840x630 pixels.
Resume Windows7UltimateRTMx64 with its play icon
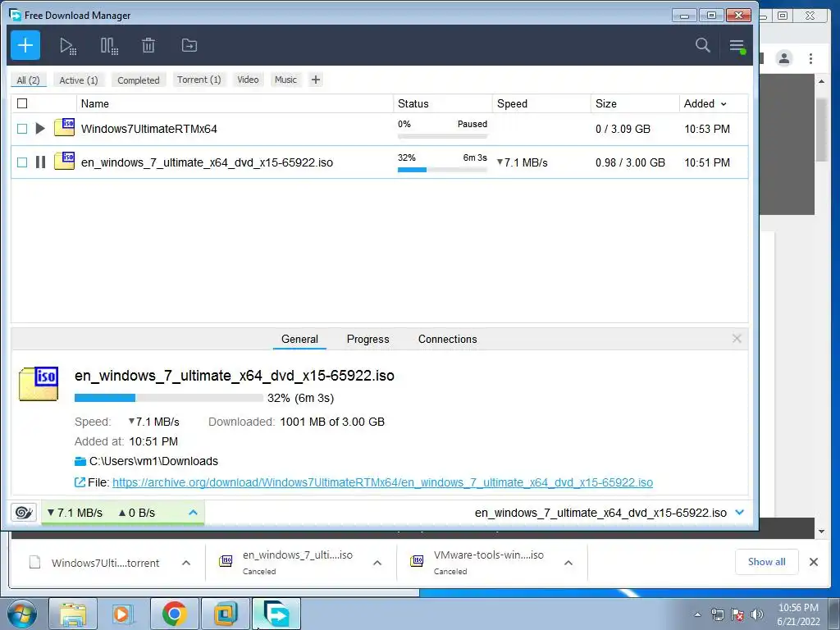tap(40, 129)
